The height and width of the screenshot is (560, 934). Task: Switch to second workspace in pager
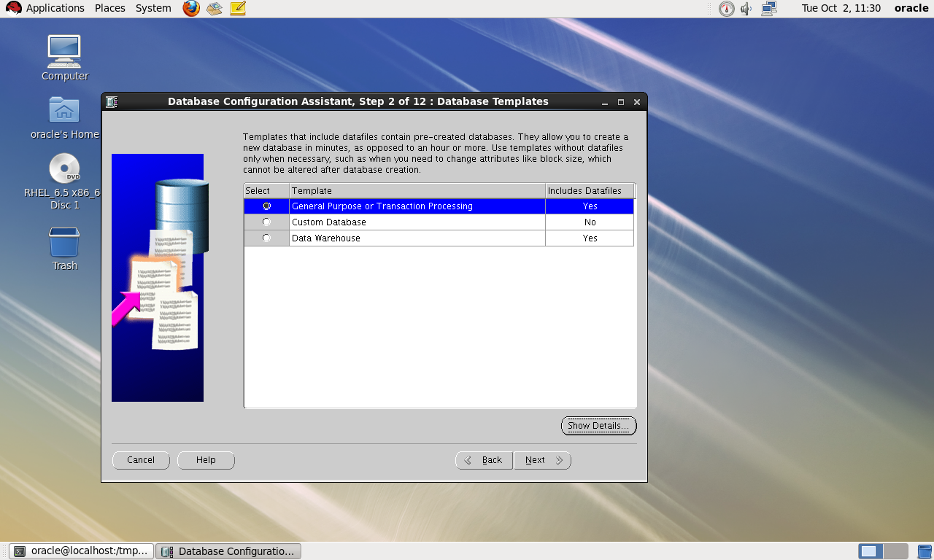(895, 551)
